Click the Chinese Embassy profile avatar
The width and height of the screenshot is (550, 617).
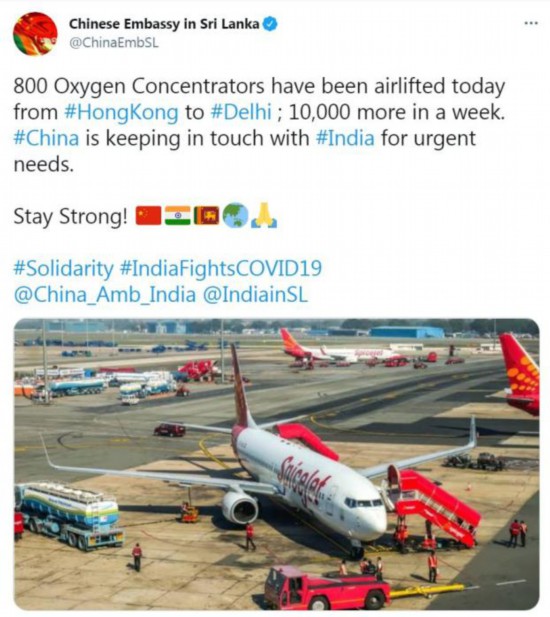pos(35,34)
